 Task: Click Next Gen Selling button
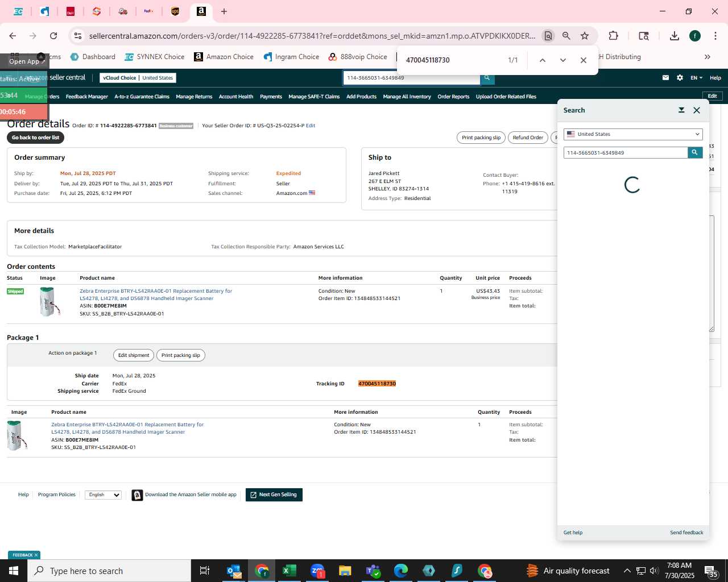[274, 495]
